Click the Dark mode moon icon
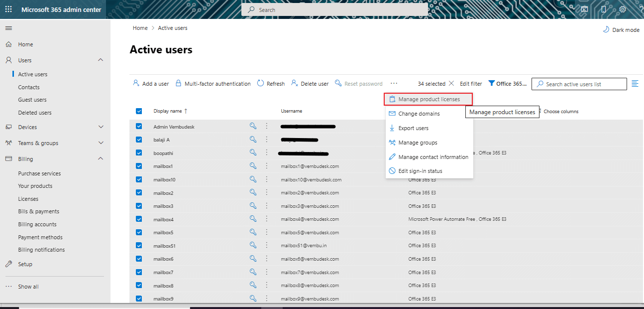This screenshot has width=644, height=309. tap(606, 29)
